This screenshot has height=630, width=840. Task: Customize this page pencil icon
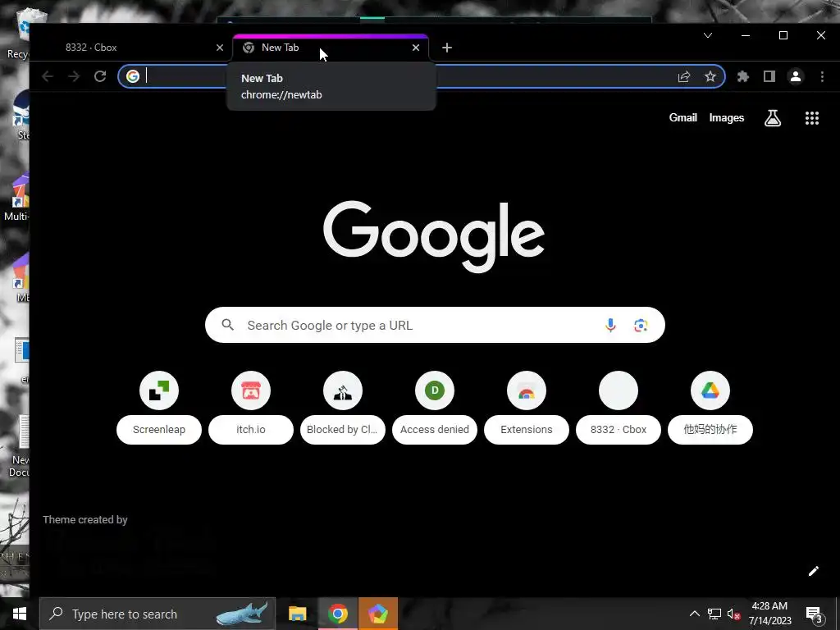coord(813,571)
